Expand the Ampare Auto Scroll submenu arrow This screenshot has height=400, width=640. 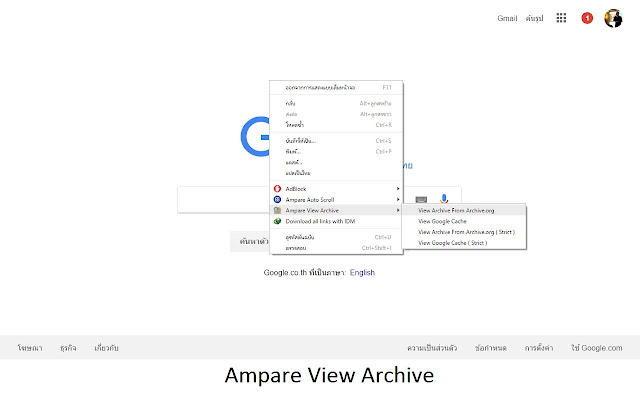tap(398, 200)
